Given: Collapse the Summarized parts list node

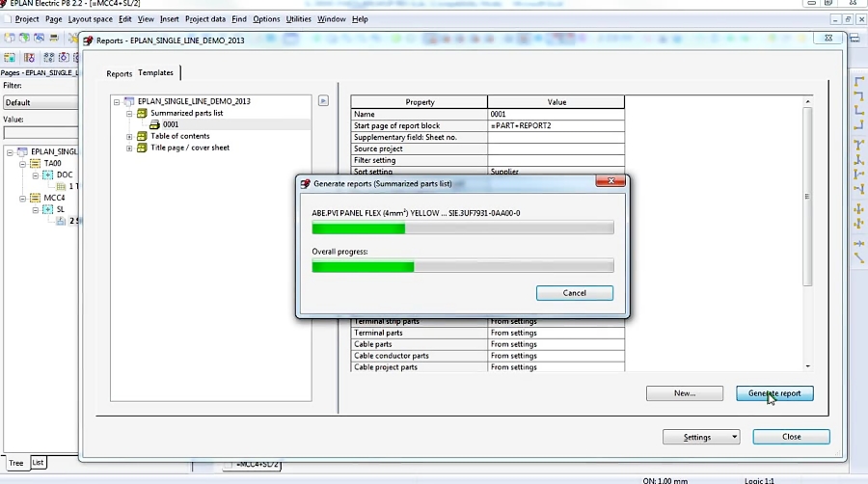Looking at the screenshot, I should 129,113.
